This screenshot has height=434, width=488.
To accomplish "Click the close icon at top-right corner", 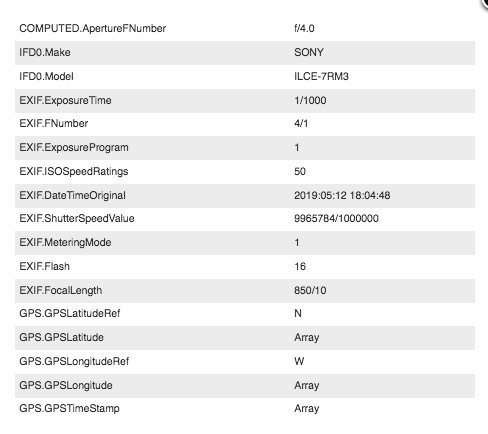I will pyautogui.click(x=485, y=3).
